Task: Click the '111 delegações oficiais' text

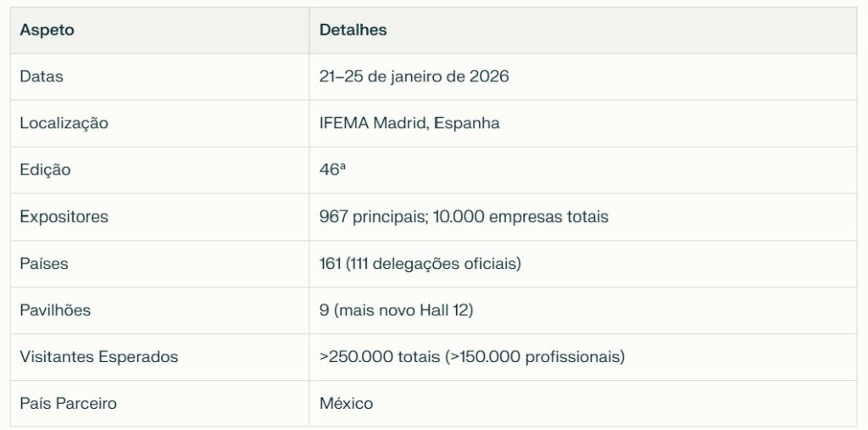Action: [433, 264]
